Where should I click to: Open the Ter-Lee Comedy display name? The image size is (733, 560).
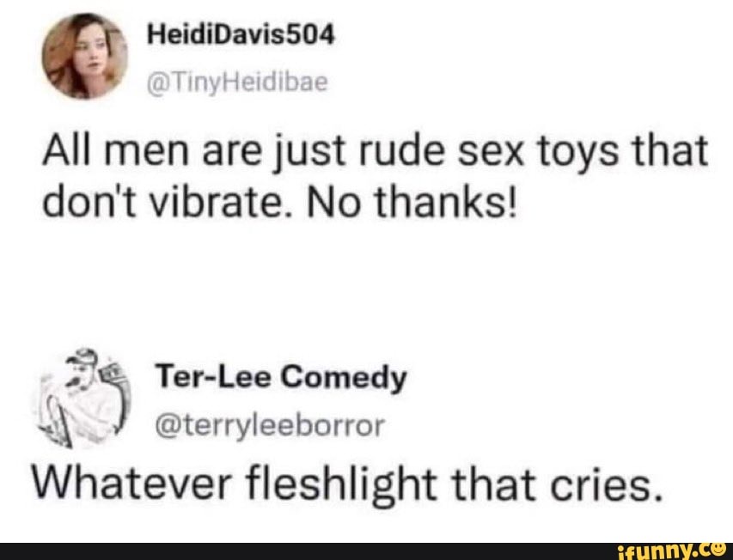pyautogui.click(x=280, y=377)
